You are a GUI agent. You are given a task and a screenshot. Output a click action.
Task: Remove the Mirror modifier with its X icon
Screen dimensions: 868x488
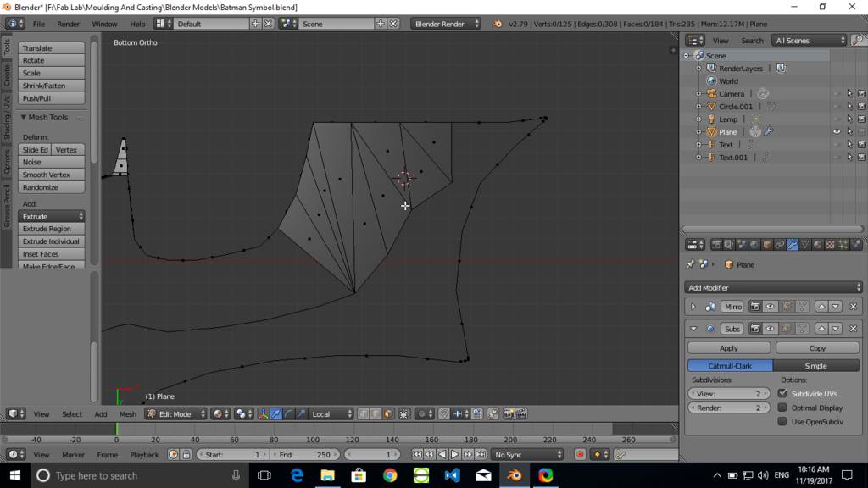tap(853, 307)
